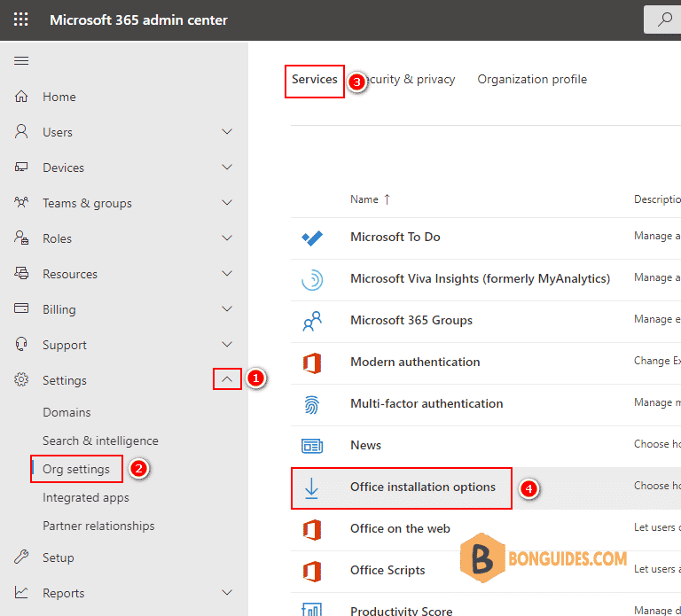
Task: Go to Home in navigation
Action: 59,97
